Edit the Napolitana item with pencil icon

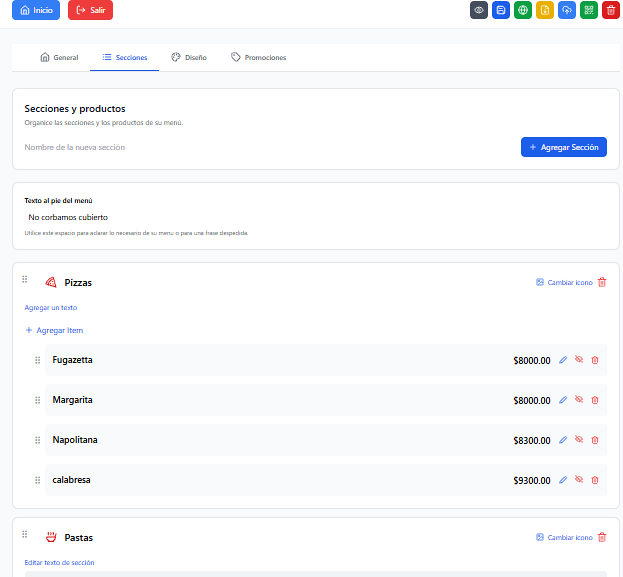tap(563, 440)
